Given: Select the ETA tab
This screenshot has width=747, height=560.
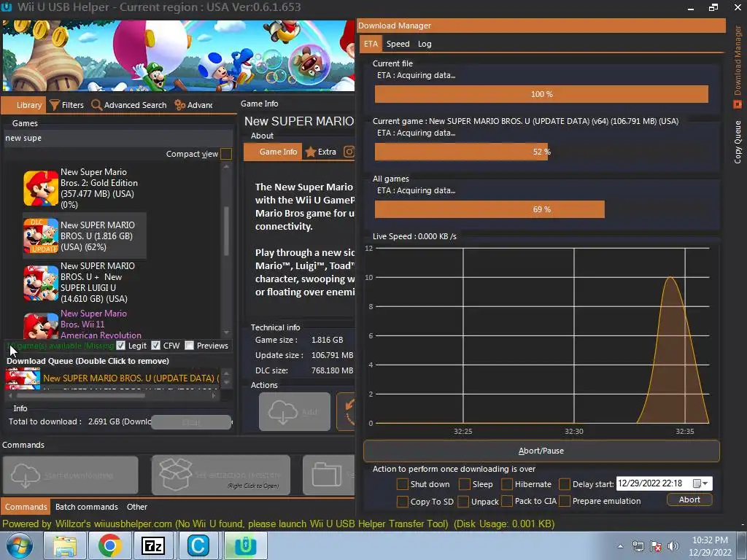Looking at the screenshot, I should [371, 44].
